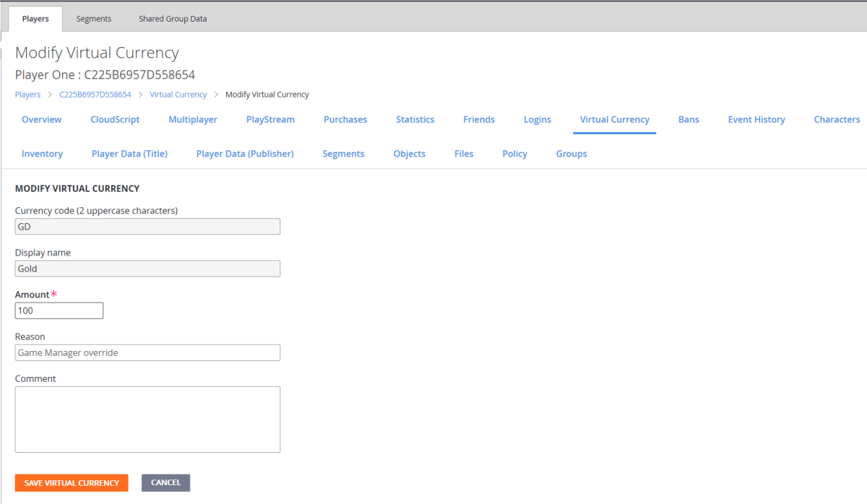
Task: Focus the Amount field showing 100
Action: (x=59, y=310)
